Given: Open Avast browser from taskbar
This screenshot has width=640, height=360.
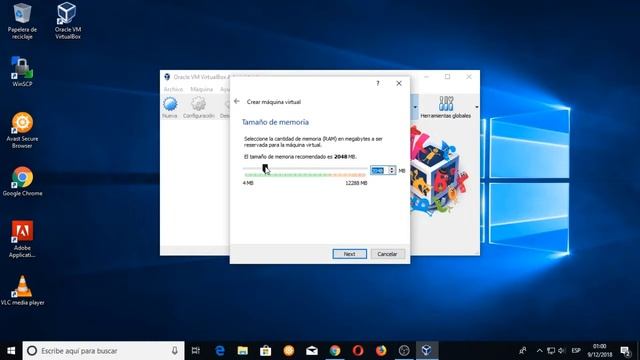Looking at the screenshot, I should (289, 351).
